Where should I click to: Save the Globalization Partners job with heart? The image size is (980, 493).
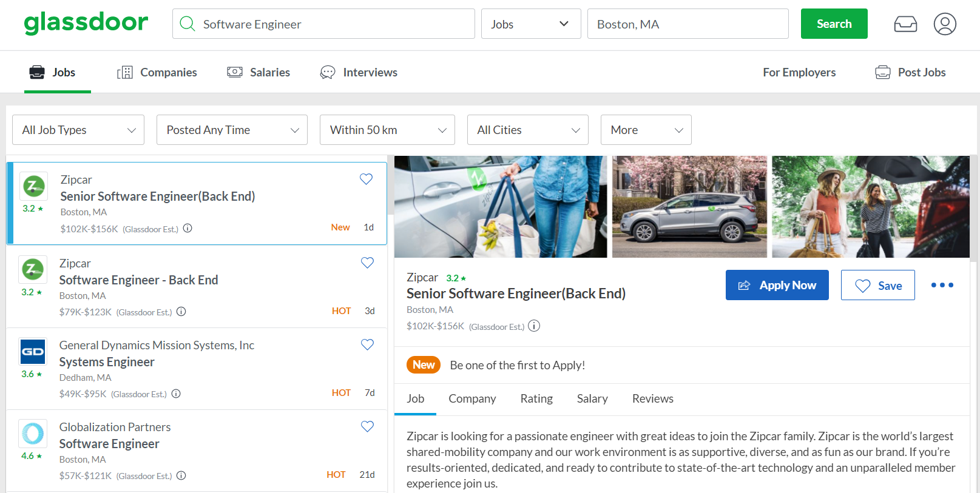367,426
